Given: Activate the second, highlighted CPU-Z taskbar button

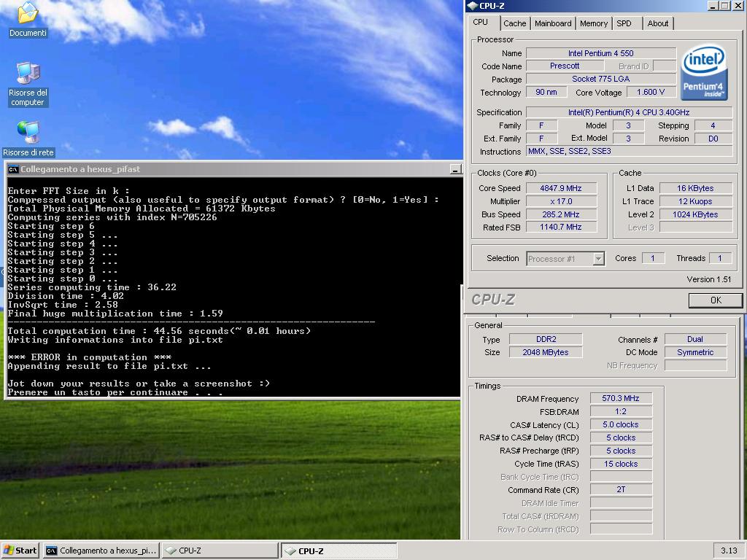Looking at the screenshot, I should click(x=338, y=551).
